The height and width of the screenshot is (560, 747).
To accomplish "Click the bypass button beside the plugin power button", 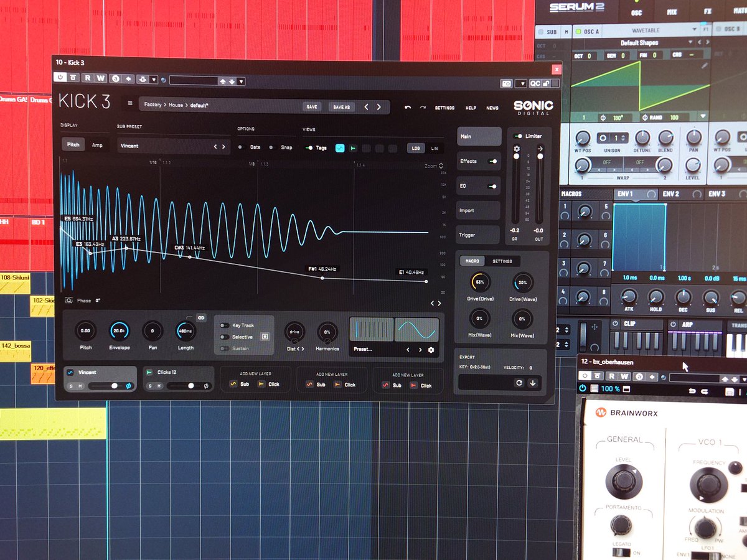I will [73, 78].
